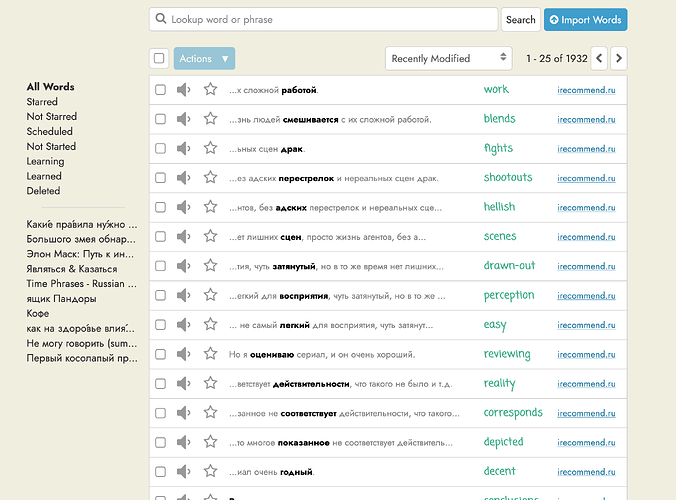Screen dimensions: 676x500
Task: Select the Scheduled filter
Action: tap(50, 131)
